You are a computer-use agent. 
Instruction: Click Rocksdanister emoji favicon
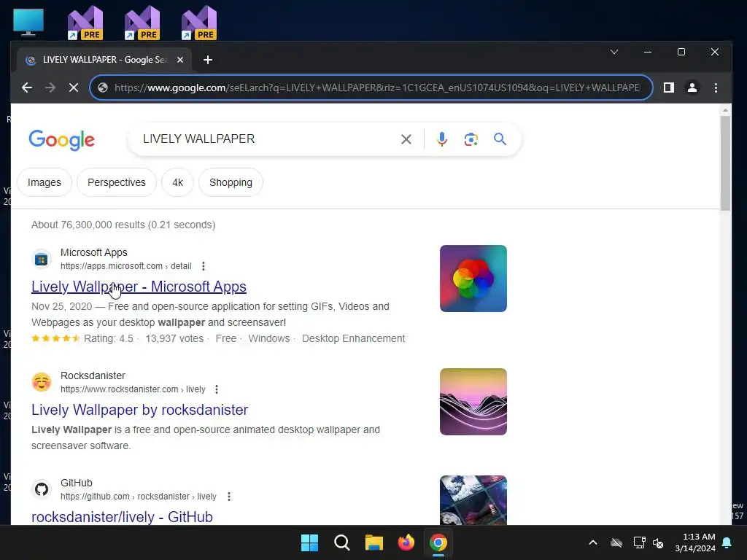(x=42, y=382)
